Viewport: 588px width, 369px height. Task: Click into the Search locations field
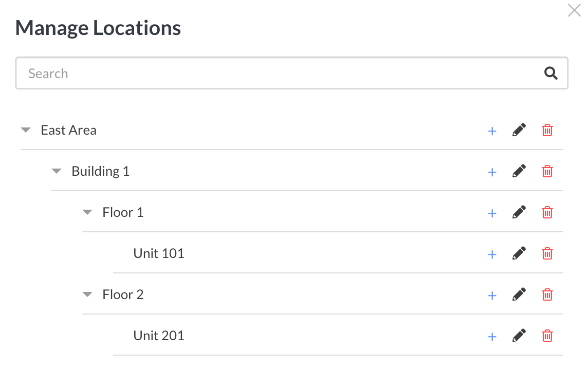pyautogui.click(x=292, y=73)
